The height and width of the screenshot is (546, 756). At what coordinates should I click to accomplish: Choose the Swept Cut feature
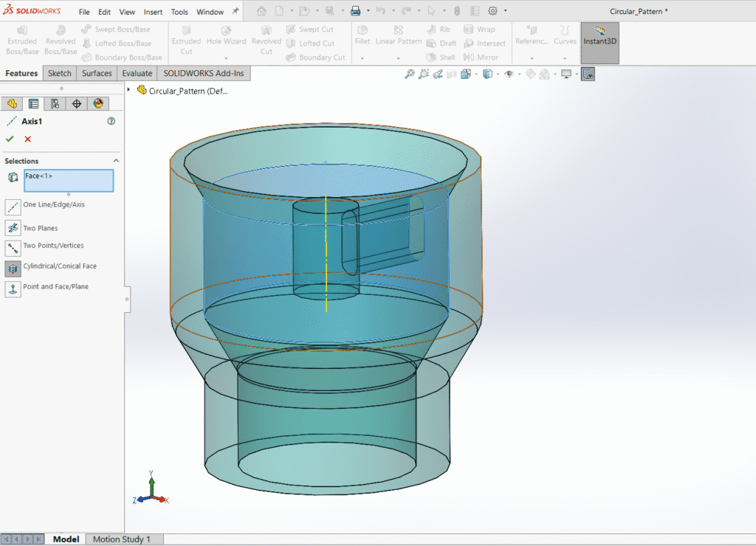click(309, 30)
